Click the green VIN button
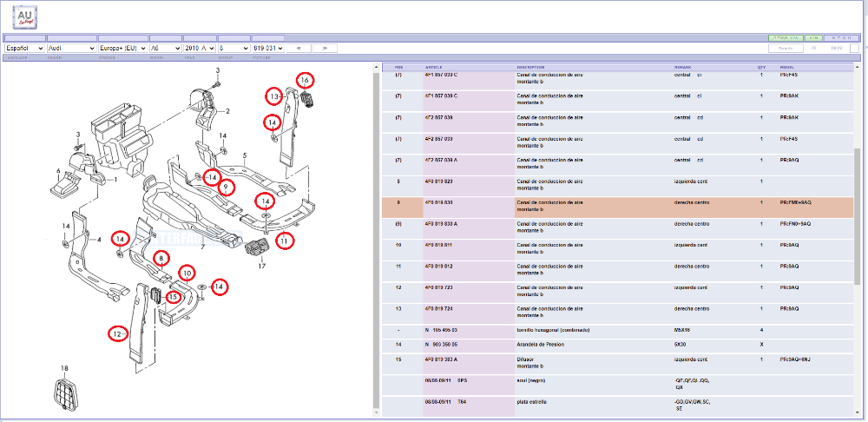This screenshot has width=868, height=422. tap(812, 38)
